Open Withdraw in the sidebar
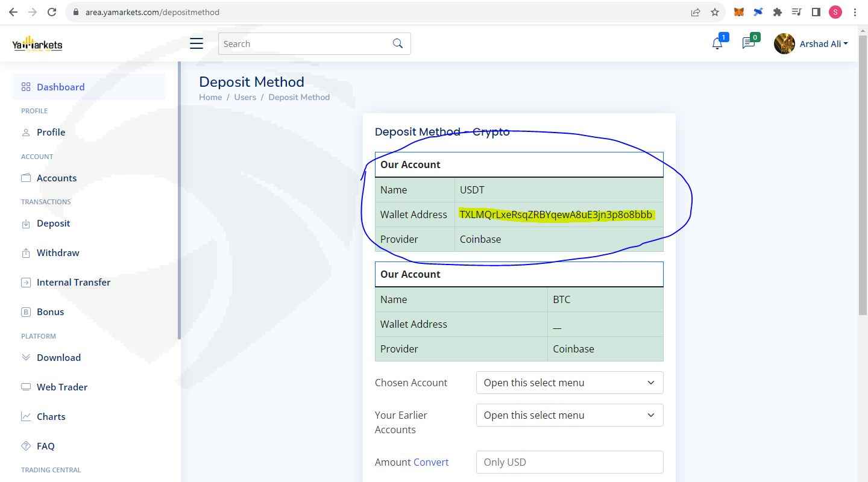This screenshot has height=482, width=868. click(x=58, y=252)
